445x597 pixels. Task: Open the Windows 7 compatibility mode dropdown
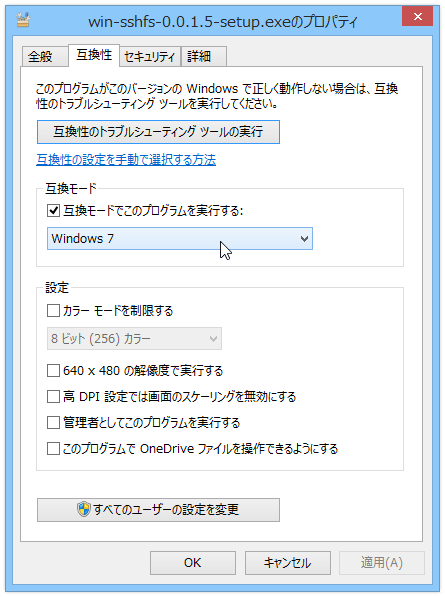tap(180, 239)
